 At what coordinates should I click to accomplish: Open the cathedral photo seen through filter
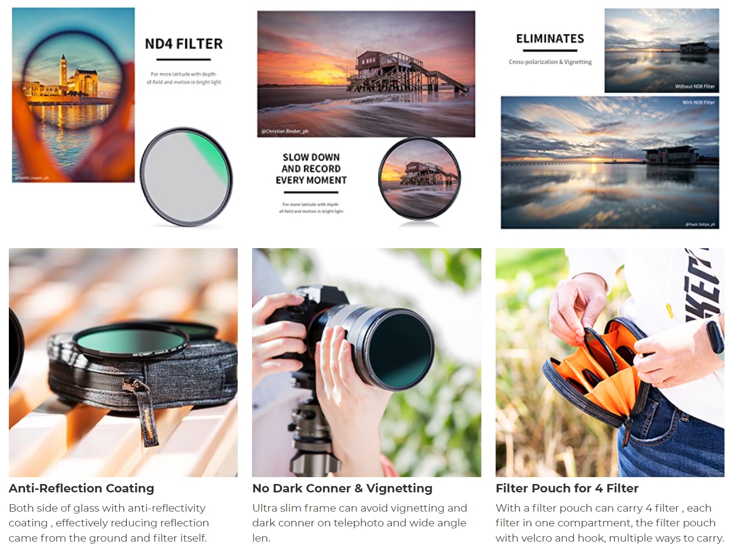[73, 95]
